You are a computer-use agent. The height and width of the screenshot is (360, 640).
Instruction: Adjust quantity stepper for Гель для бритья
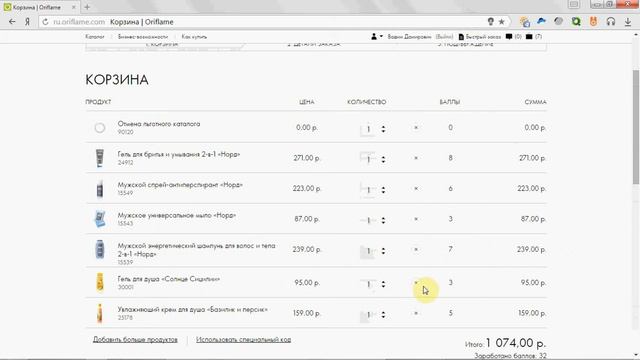pyautogui.click(x=383, y=160)
